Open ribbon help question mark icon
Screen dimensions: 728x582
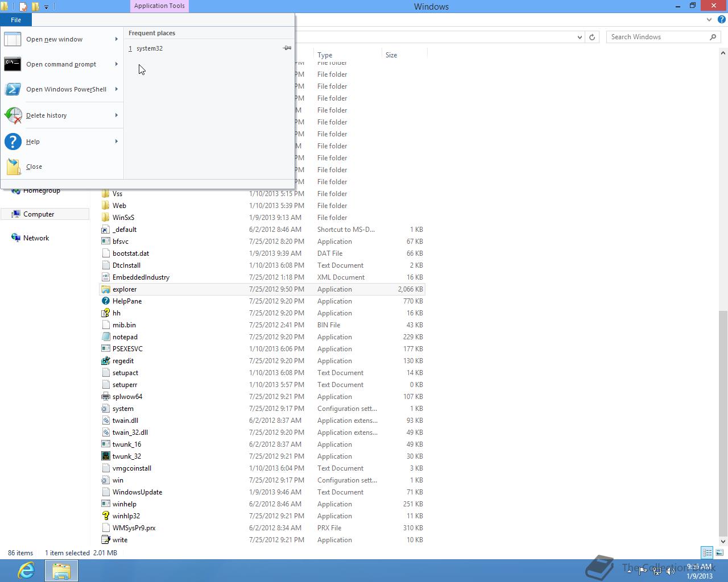[x=721, y=19]
